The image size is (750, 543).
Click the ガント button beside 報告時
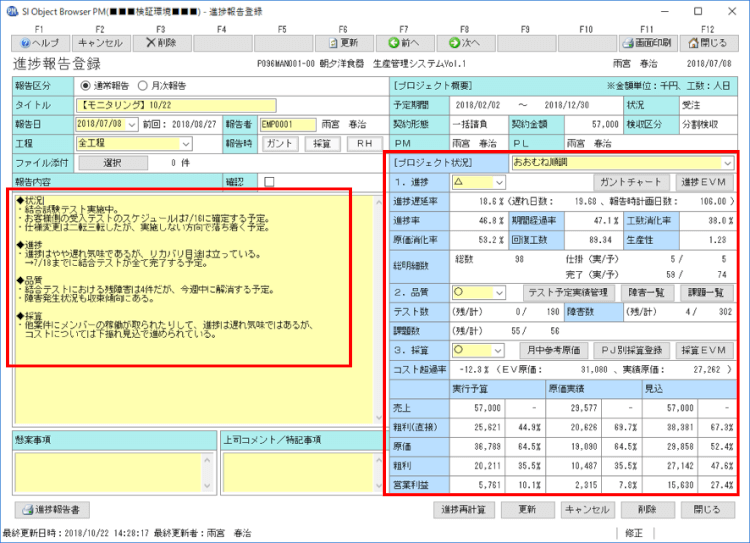point(281,143)
